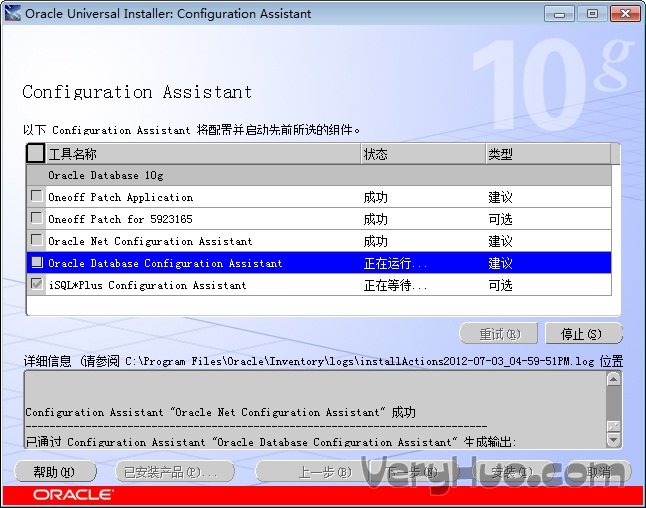Open help with the 帮助(H) button

(55, 471)
